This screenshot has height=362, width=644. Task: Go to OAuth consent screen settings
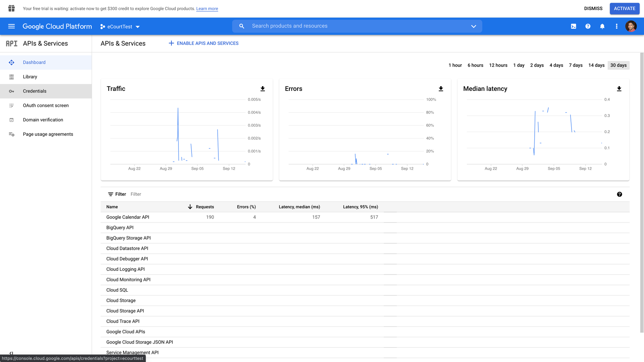[x=46, y=105]
